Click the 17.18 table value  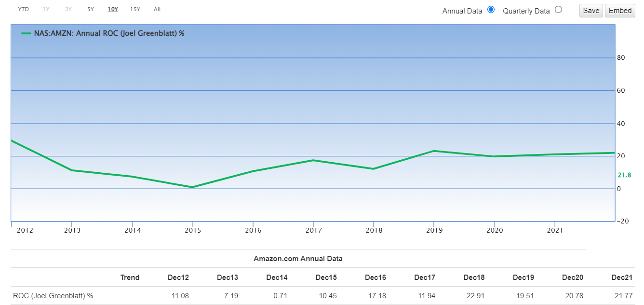click(x=378, y=296)
